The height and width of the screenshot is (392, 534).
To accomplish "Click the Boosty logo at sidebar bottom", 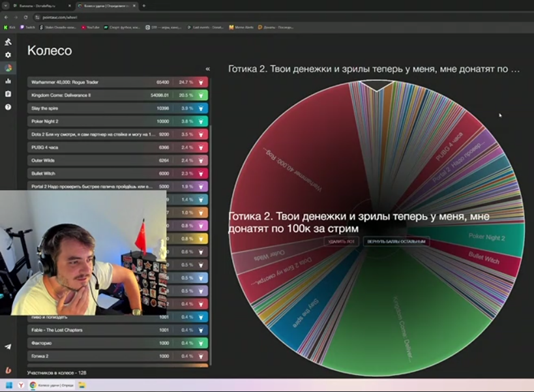I will point(8,370).
